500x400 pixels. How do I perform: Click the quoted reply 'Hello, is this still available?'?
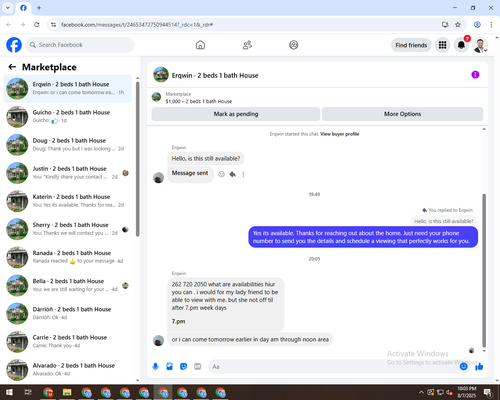coord(444,221)
